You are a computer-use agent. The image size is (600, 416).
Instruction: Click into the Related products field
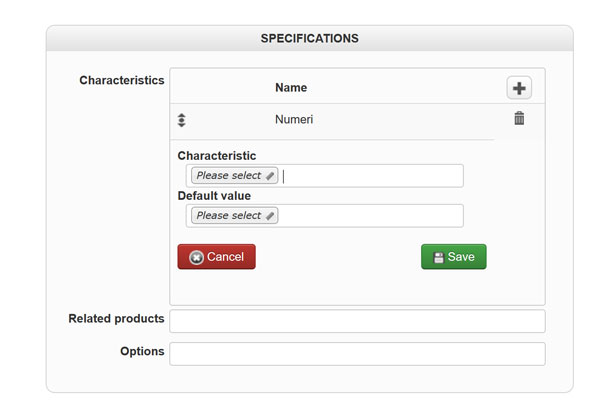coord(357,321)
